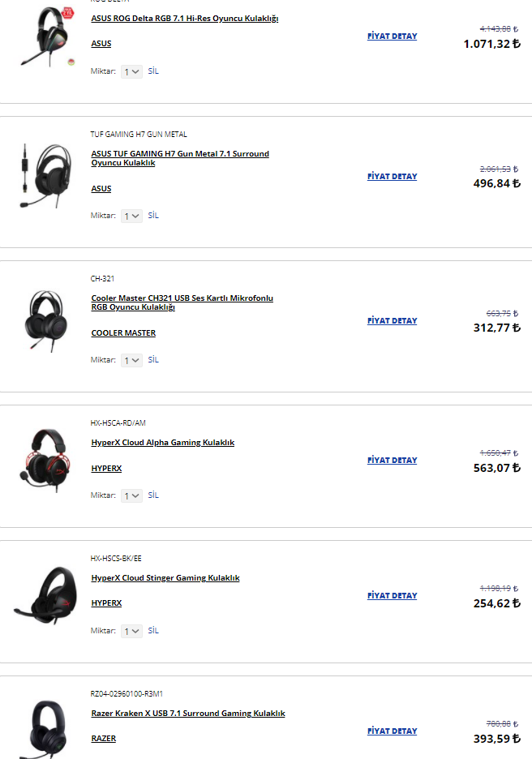Open quantity dropdown for Cooler Master CH321

[131, 361]
